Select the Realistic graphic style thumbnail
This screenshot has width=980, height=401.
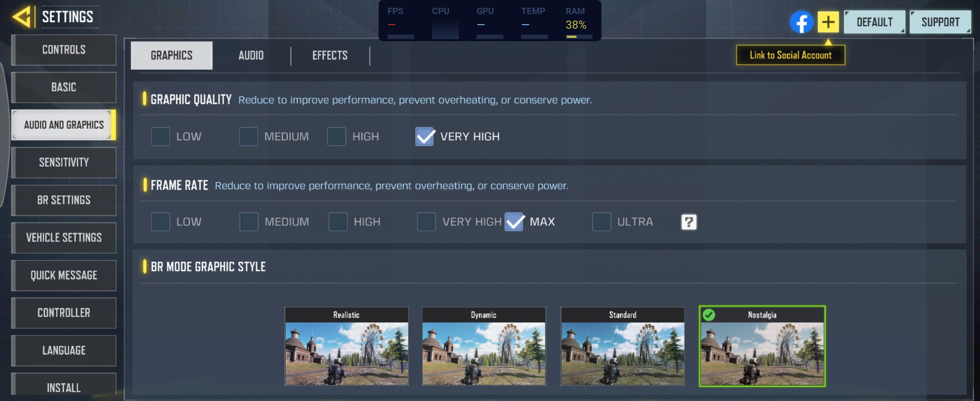pos(346,346)
